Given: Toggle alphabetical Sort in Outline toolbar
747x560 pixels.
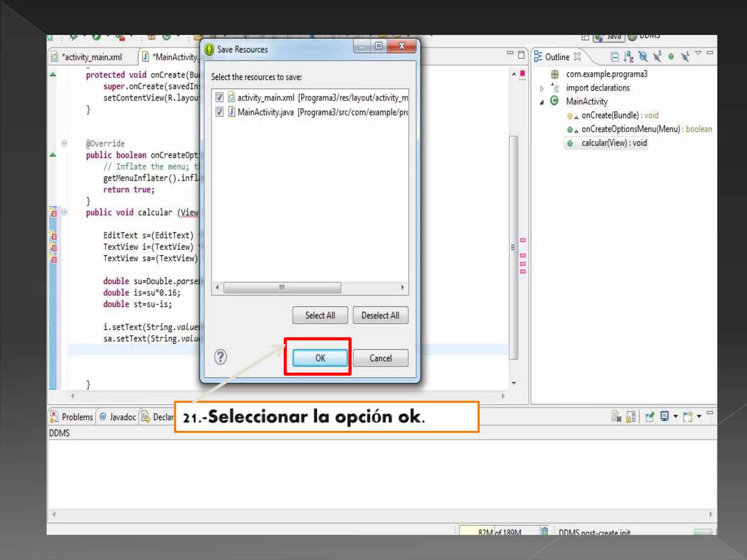Looking at the screenshot, I should tap(628, 57).
